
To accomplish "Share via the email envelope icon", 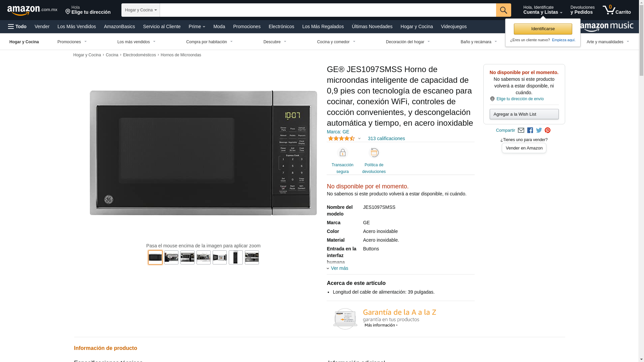I will point(521,130).
